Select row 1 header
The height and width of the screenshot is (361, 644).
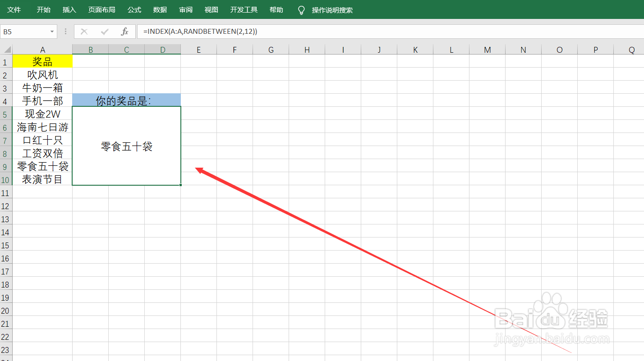[6, 61]
